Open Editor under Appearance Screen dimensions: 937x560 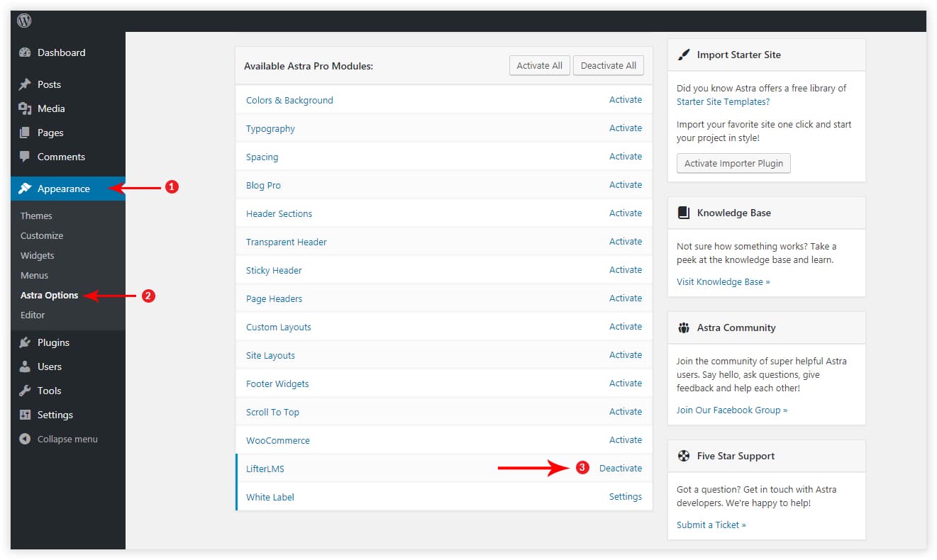pyautogui.click(x=33, y=315)
